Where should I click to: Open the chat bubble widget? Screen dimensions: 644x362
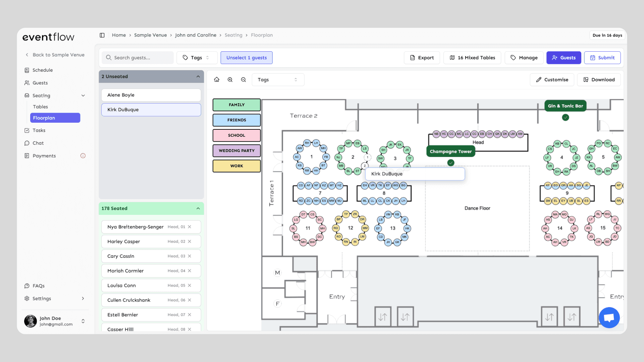click(609, 317)
